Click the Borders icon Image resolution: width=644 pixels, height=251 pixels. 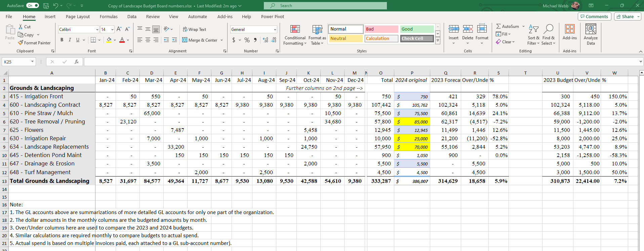[x=93, y=40]
